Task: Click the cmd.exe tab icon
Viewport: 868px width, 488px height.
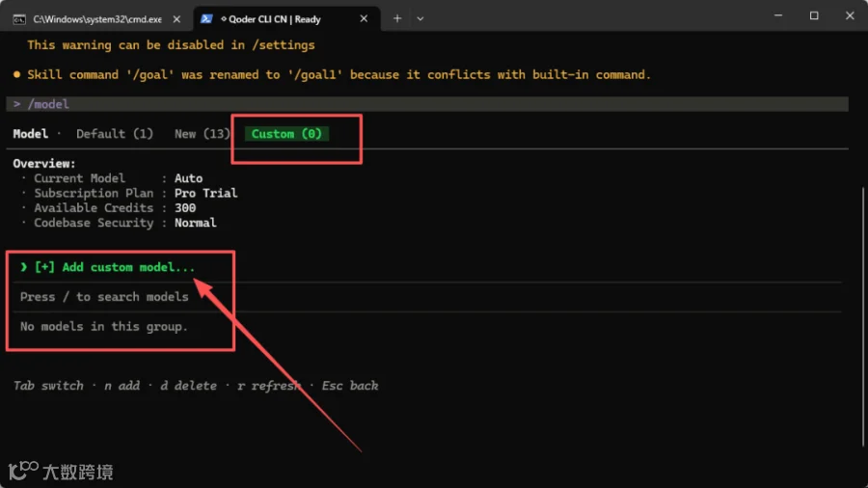Action: pyautogui.click(x=19, y=19)
